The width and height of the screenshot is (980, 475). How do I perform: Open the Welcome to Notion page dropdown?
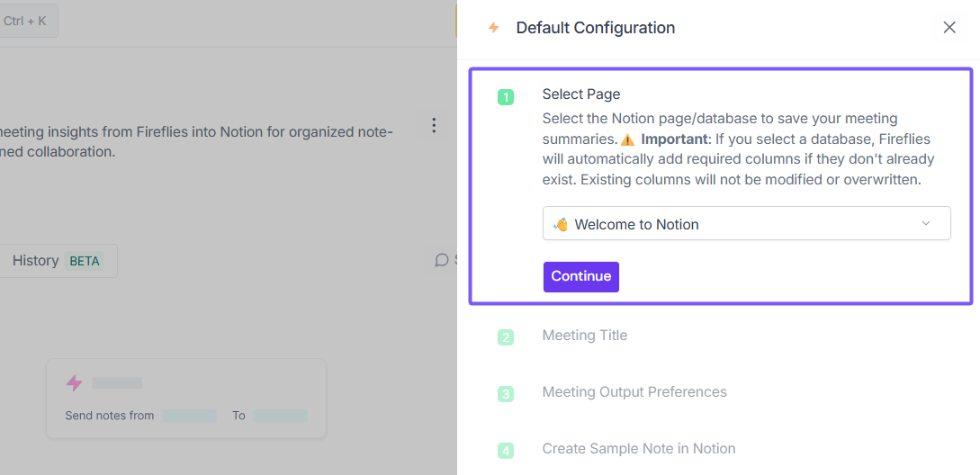pyautogui.click(x=746, y=224)
